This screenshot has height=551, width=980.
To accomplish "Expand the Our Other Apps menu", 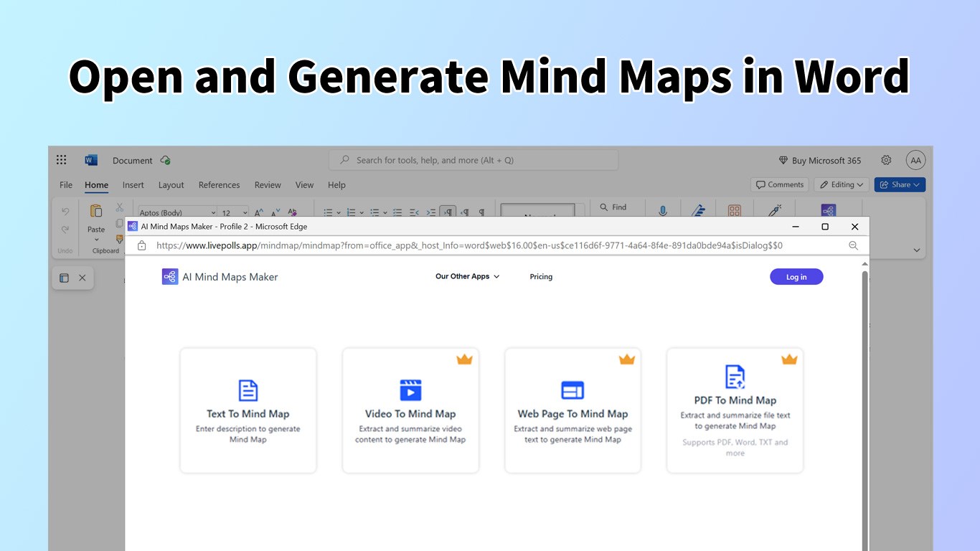I will coord(467,276).
